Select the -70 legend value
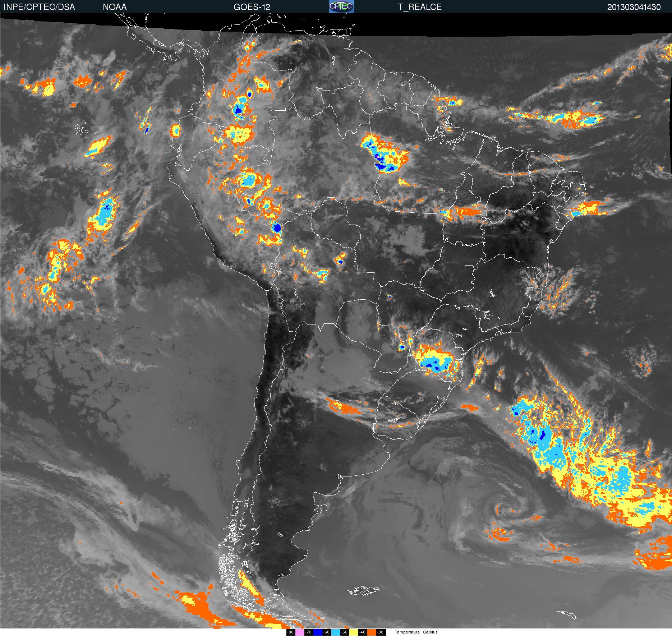 [x=309, y=632]
